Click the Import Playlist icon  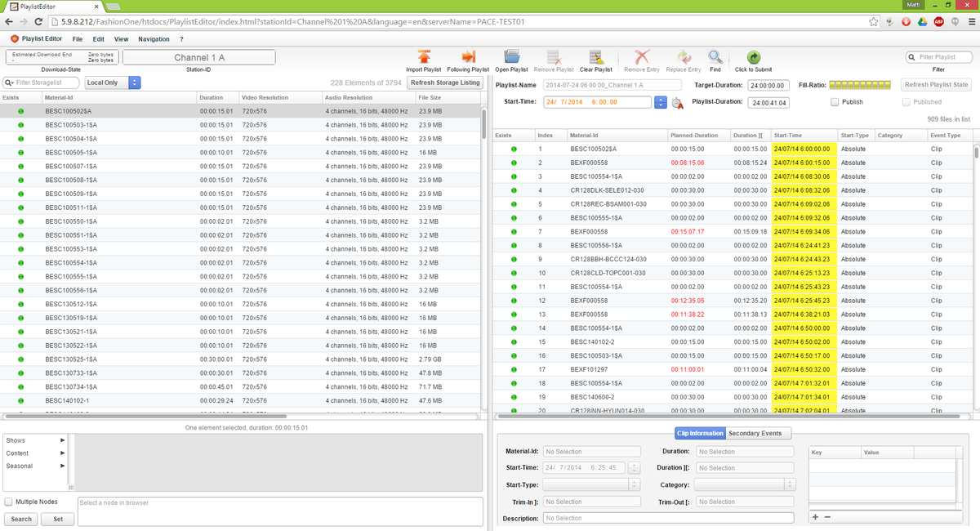click(423, 56)
